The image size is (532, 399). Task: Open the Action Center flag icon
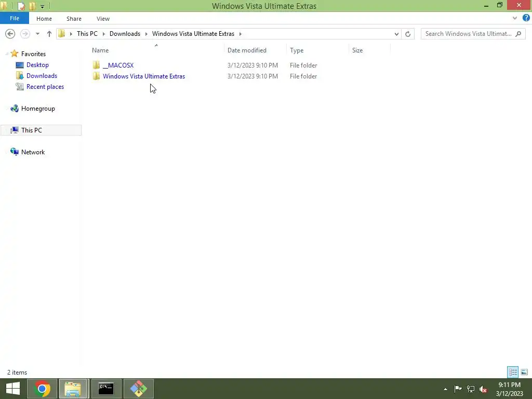coord(458,389)
